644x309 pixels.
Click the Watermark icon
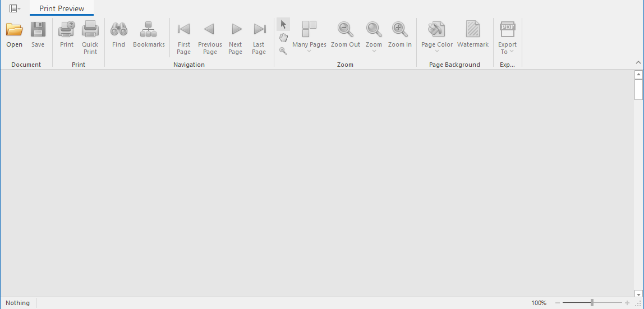coord(472,29)
